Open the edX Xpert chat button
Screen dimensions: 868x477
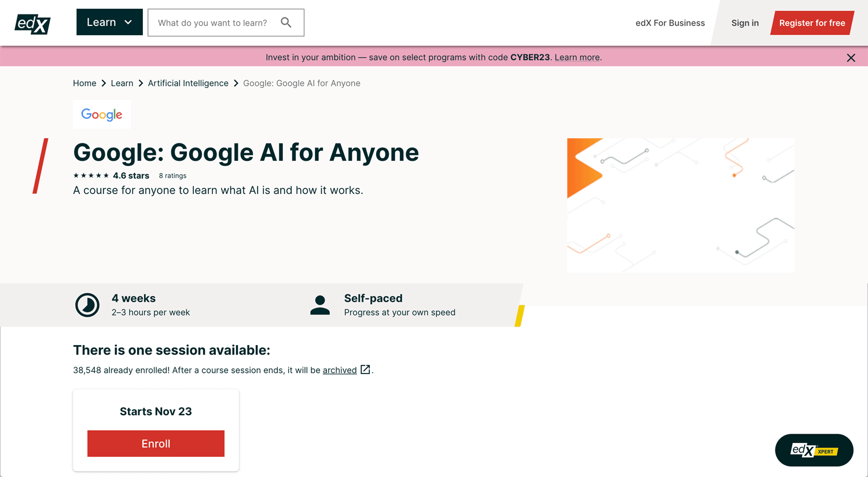tap(814, 450)
